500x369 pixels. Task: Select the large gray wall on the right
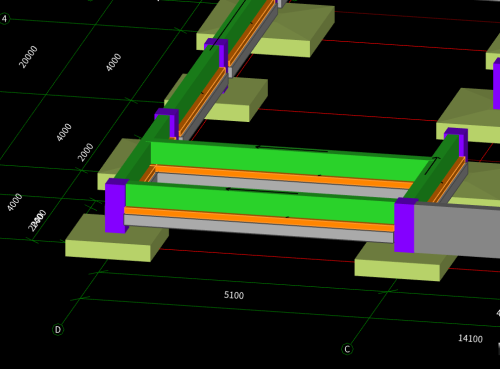pyautogui.click(x=457, y=230)
